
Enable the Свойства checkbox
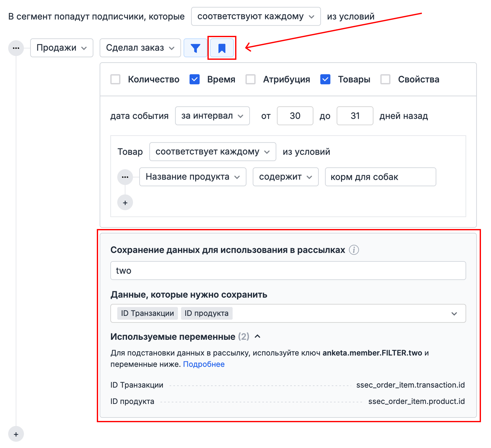[x=385, y=79]
